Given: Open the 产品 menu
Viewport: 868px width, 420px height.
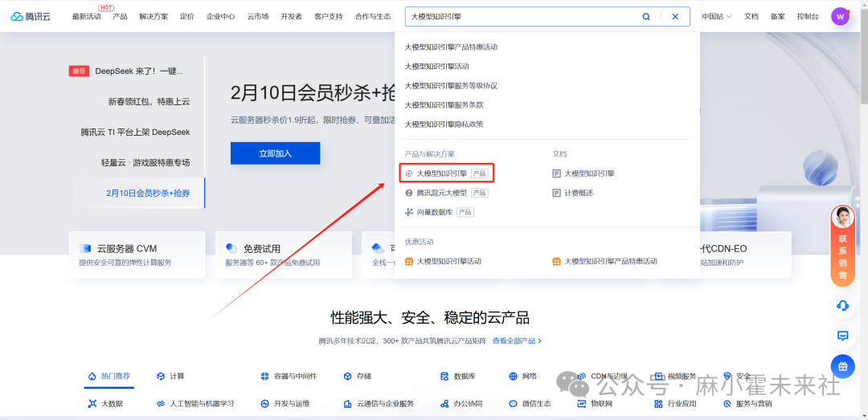Looking at the screenshot, I should (x=120, y=17).
